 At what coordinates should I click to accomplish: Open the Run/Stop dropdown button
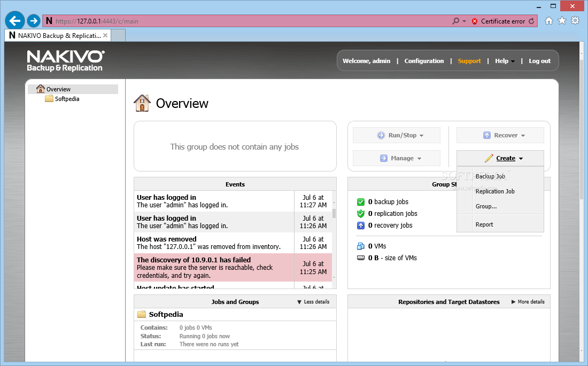pyautogui.click(x=397, y=135)
